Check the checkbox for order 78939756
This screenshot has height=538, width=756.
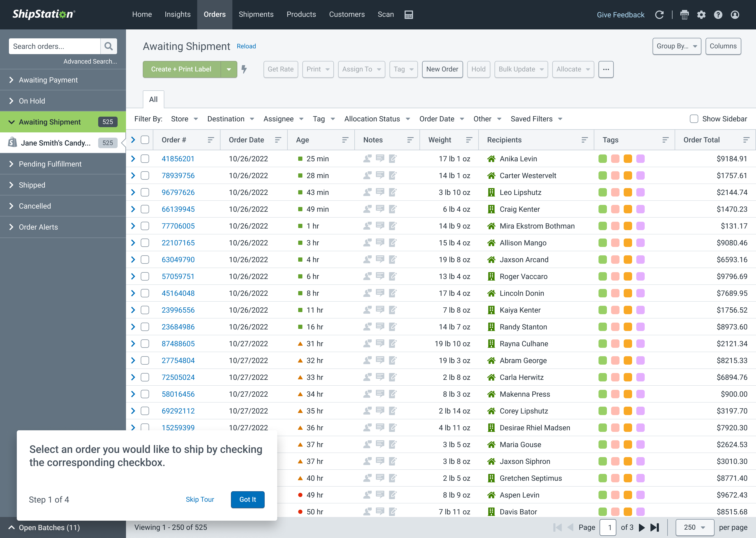coord(145,175)
